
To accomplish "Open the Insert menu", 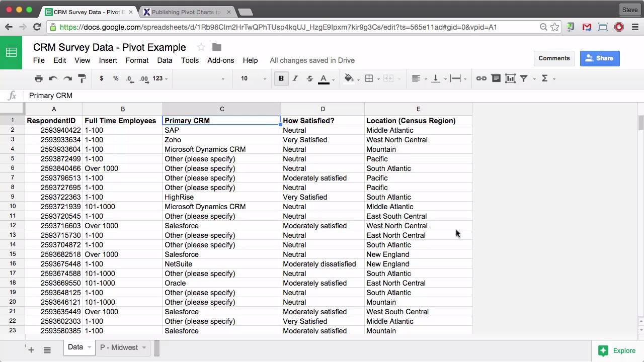I will click(x=108, y=60).
